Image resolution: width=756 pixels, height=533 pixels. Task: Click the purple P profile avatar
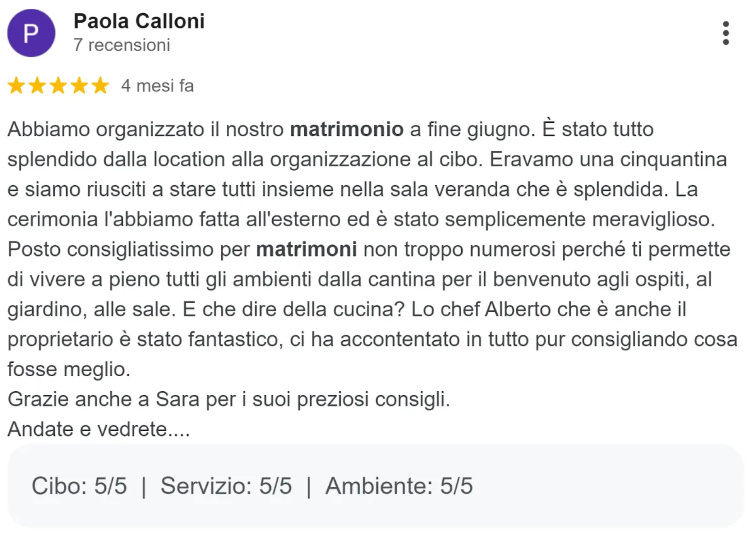(31, 33)
